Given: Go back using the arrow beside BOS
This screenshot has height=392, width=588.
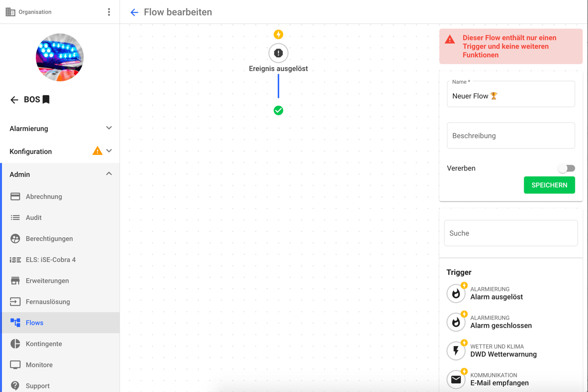Looking at the screenshot, I should 14,100.
